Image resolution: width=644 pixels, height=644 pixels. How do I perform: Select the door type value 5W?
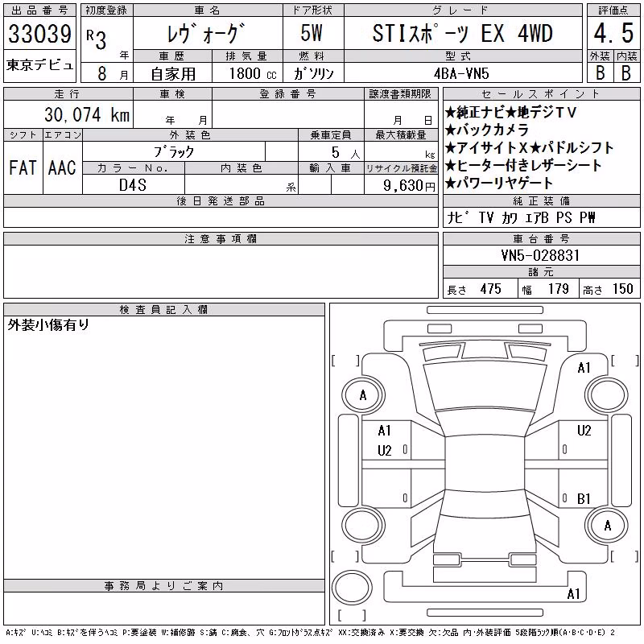pyautogui.click(x=312, y=33)
